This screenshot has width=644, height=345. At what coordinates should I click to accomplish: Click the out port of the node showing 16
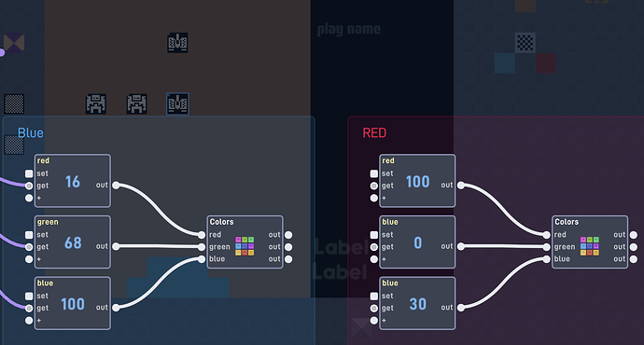point(117,186)
